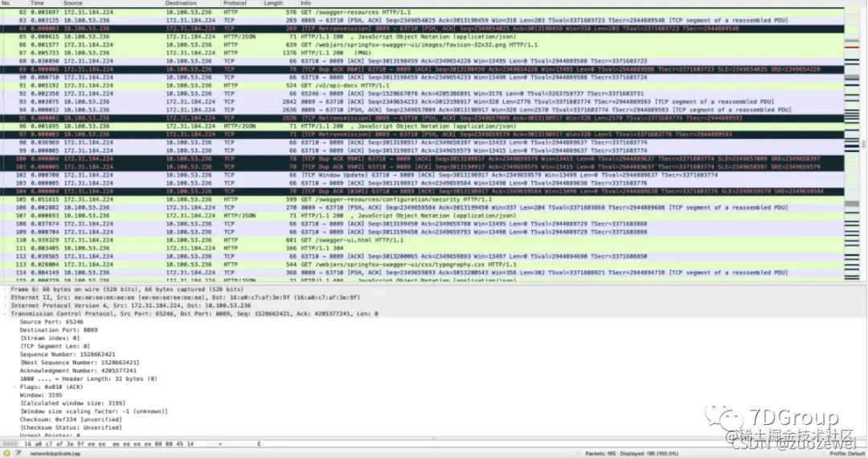Click the packet list vertical scrollbar
868x458 pixels.
click(864, 145)
